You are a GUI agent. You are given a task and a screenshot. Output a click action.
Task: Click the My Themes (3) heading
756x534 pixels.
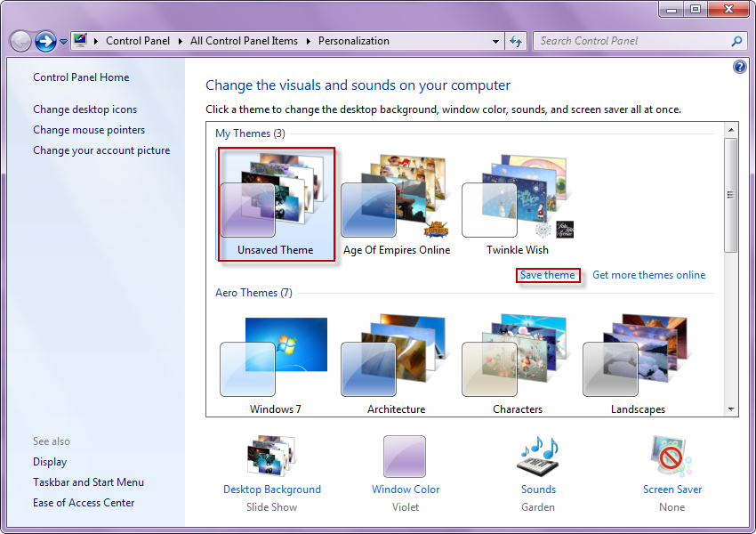click(250, 133)
